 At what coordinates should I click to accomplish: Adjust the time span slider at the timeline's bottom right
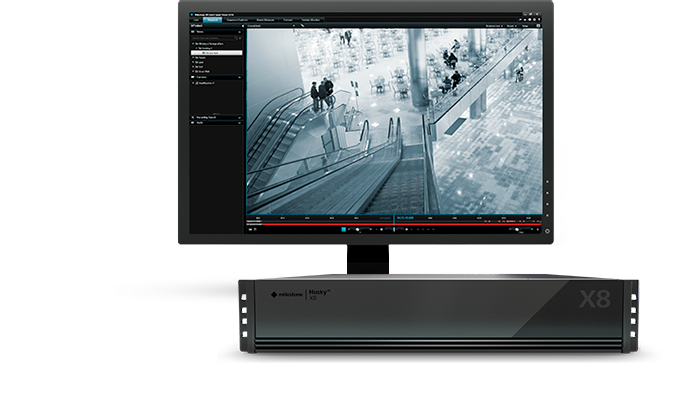tap(517, 229)
